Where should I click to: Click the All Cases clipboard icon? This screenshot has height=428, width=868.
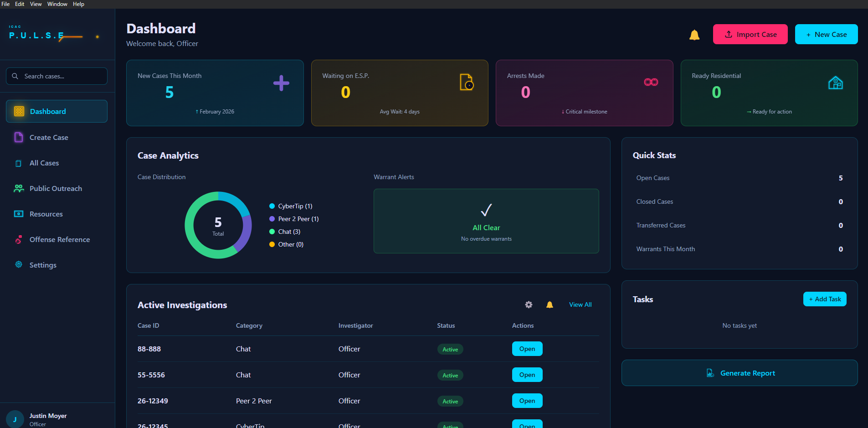click(x=18, y=163)
